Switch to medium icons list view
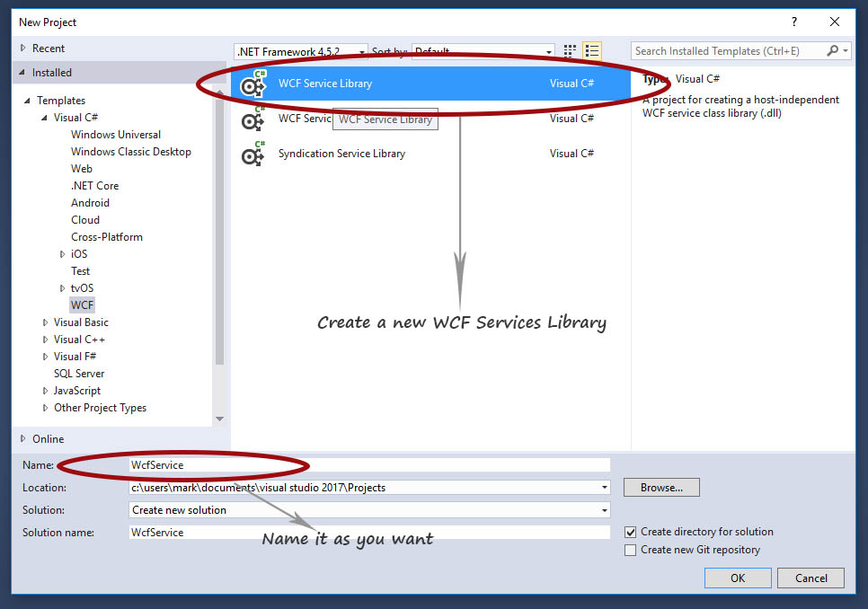This screenshot has height=609, width=868. click(592, 51)
